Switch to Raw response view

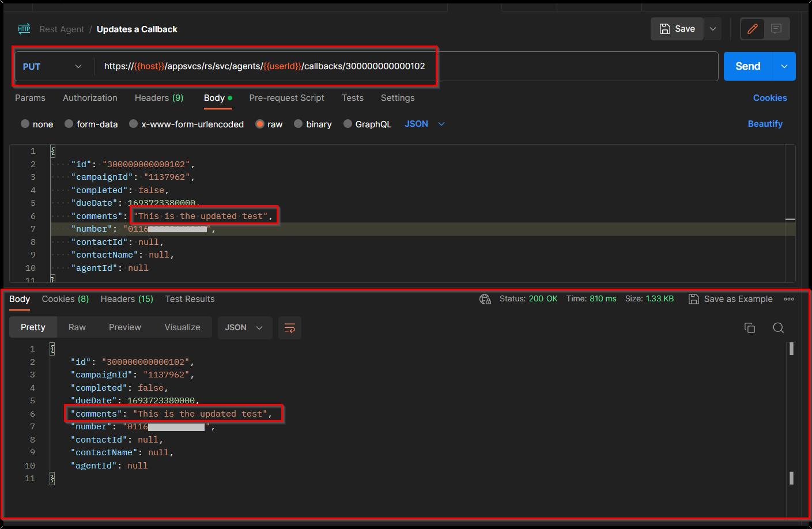[x=77, y=327]
